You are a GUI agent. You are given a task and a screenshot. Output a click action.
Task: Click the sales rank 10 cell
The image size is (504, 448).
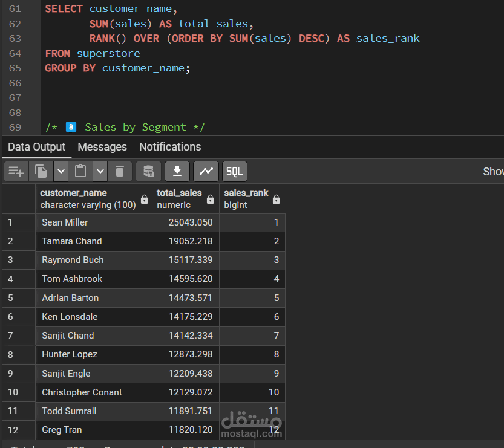coord(252,392)
